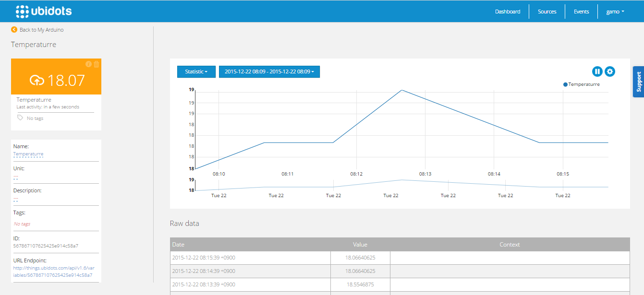Select row dated 2015-12-22 08:13:39

tap(400, 284)
